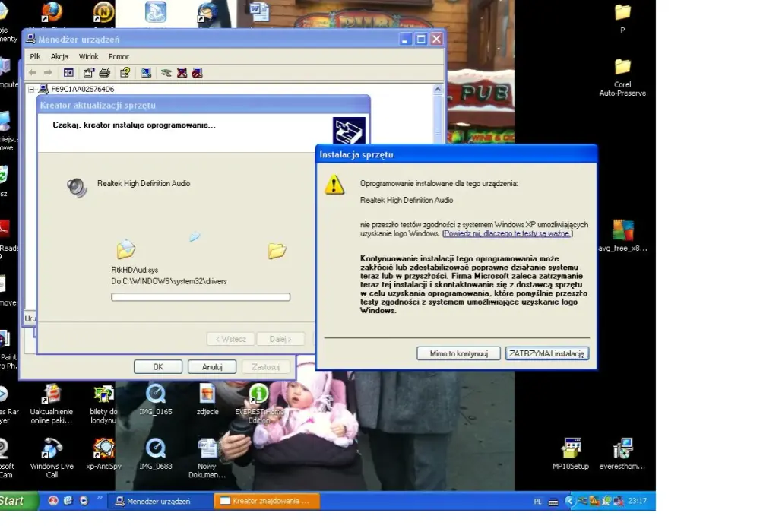Open the Akcja menu

pyautogui.click(x=59, y=57)
